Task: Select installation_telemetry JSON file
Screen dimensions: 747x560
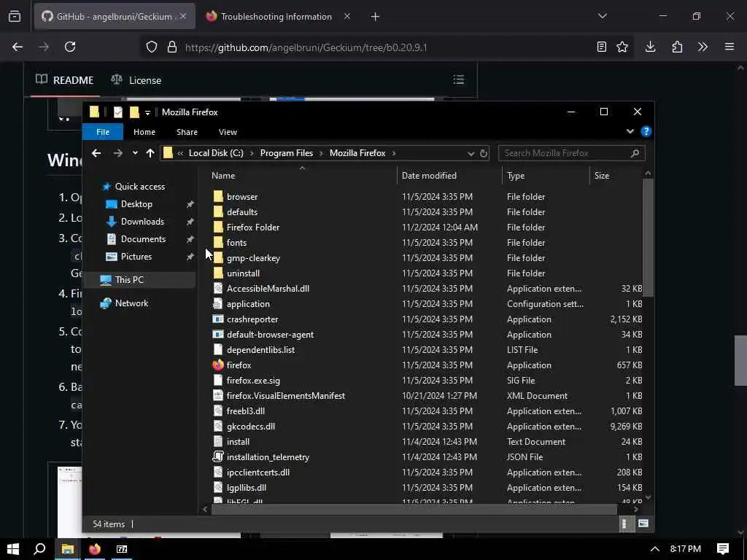Action: tap(268, 457)
